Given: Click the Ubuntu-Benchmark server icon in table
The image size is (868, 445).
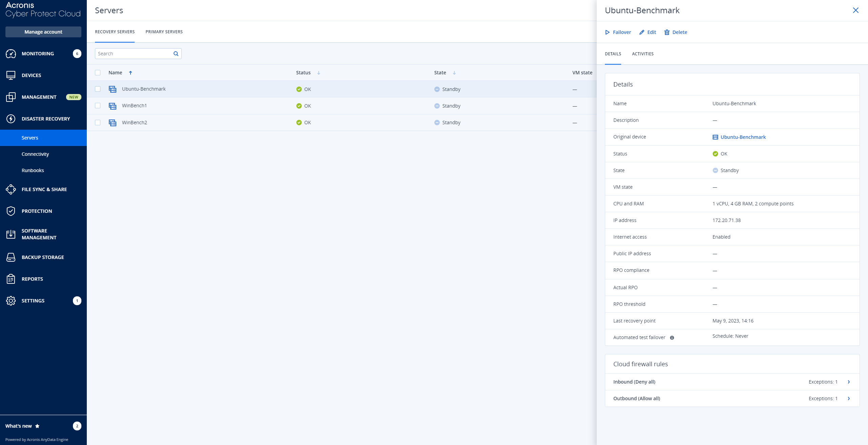Looking at the screenshot, I should (x=113, y=89).
